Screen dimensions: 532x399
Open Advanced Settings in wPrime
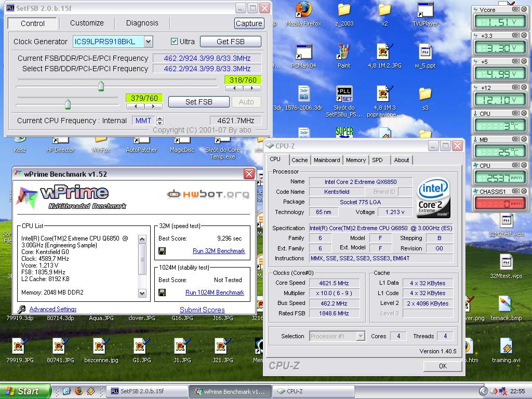pyautogui.click(x=53, y=309)
